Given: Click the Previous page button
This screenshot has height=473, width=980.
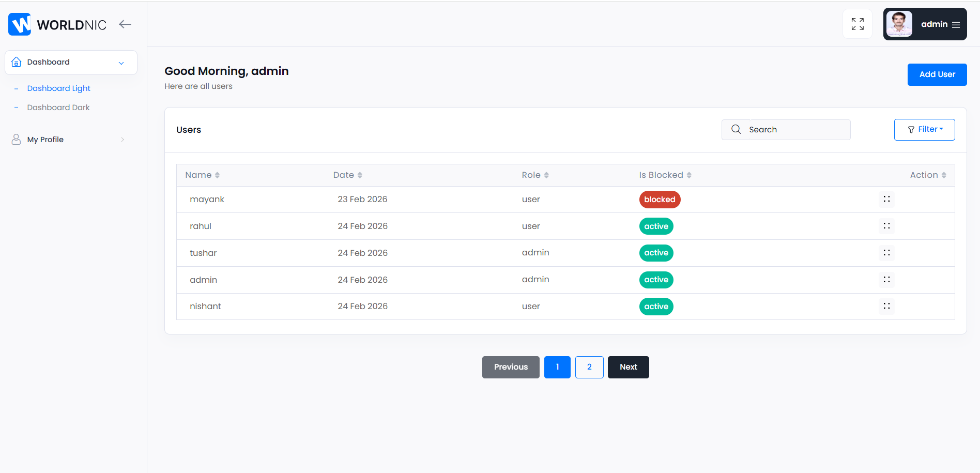Looking at the screenshot, I should tap(511, 367).
